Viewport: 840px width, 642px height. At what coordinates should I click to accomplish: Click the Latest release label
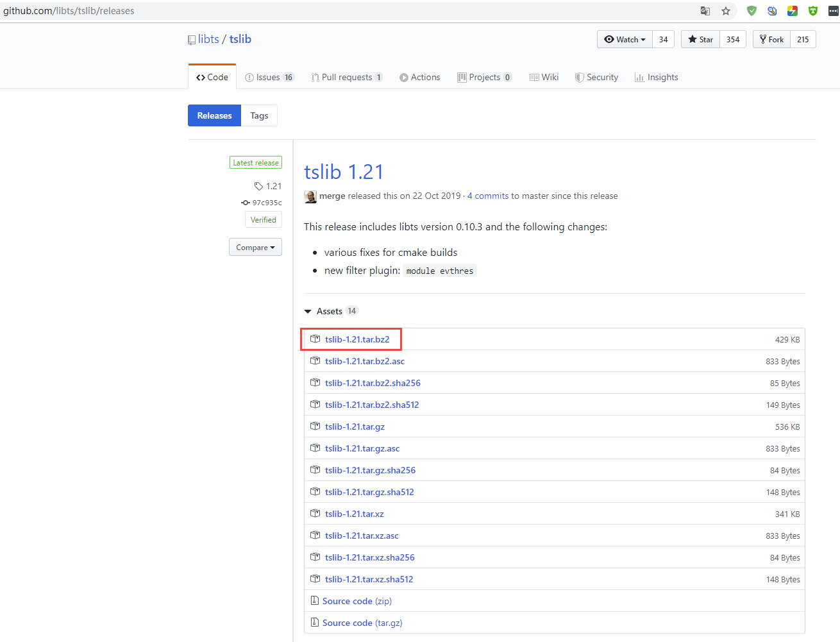(256, 163)
